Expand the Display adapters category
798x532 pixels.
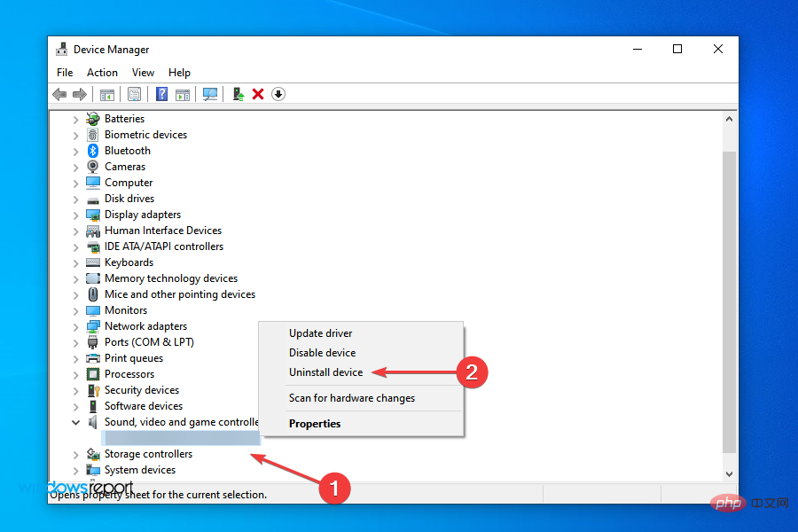[74, 214]
